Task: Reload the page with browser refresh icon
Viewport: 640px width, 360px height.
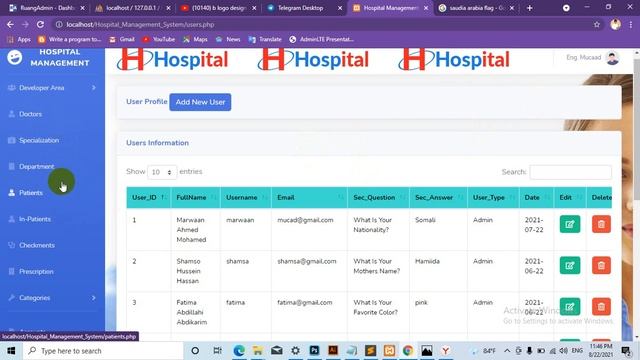Action: (40, 24)
